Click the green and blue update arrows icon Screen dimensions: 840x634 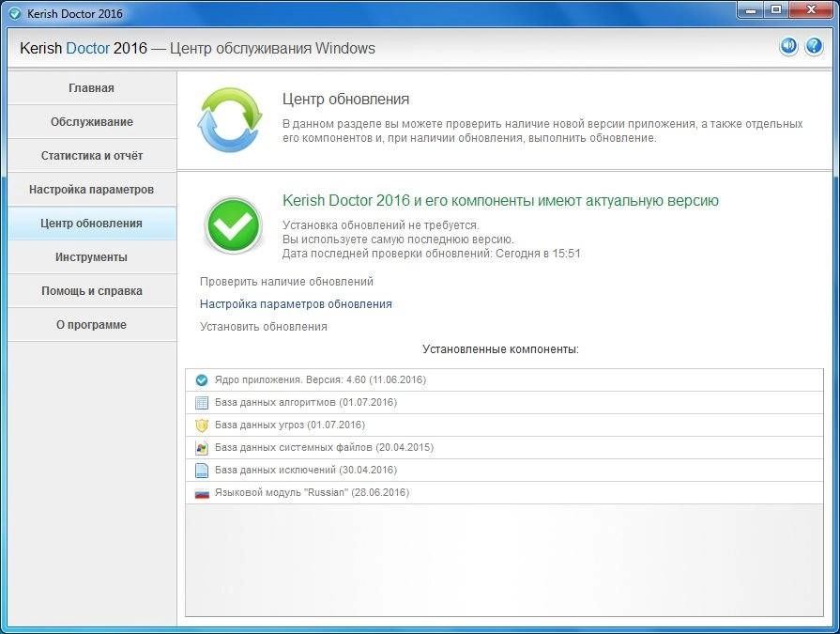click(x=230, y=119)
